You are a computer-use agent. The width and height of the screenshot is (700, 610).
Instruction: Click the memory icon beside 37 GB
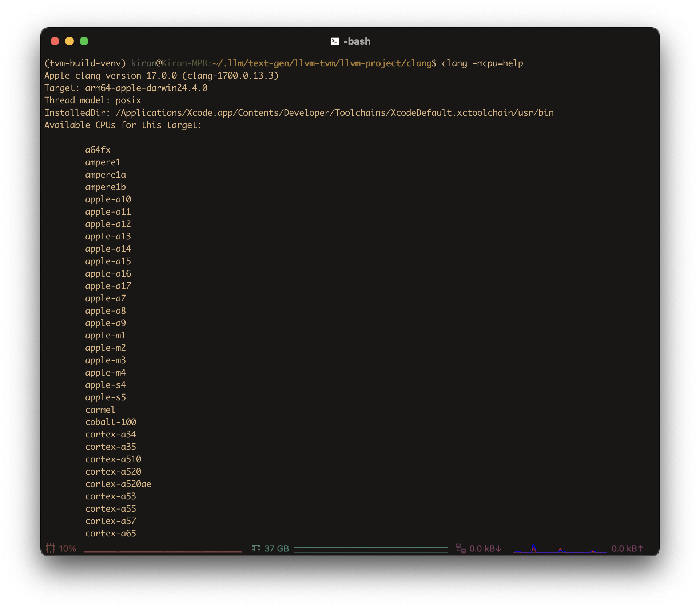coord(256,548)
